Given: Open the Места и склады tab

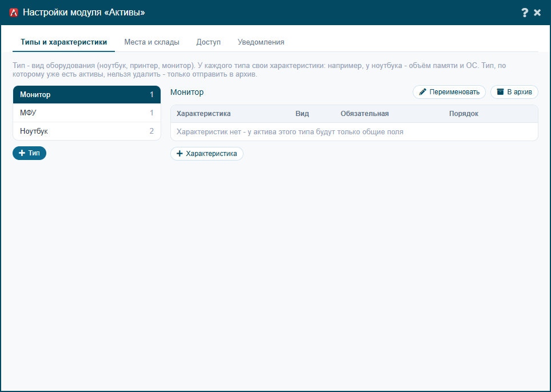Looking at the screenshot, I should [152, 42].
